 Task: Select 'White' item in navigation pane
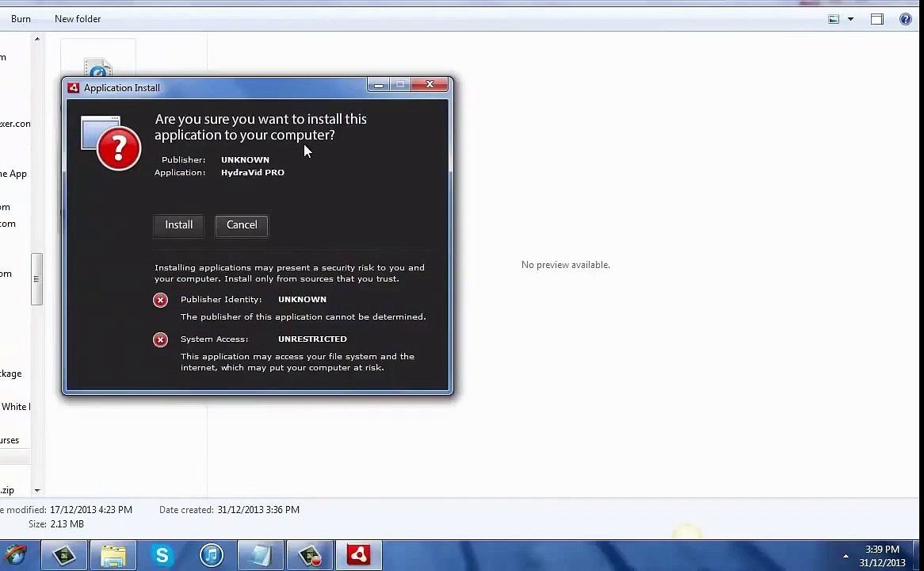click(15, 406)
